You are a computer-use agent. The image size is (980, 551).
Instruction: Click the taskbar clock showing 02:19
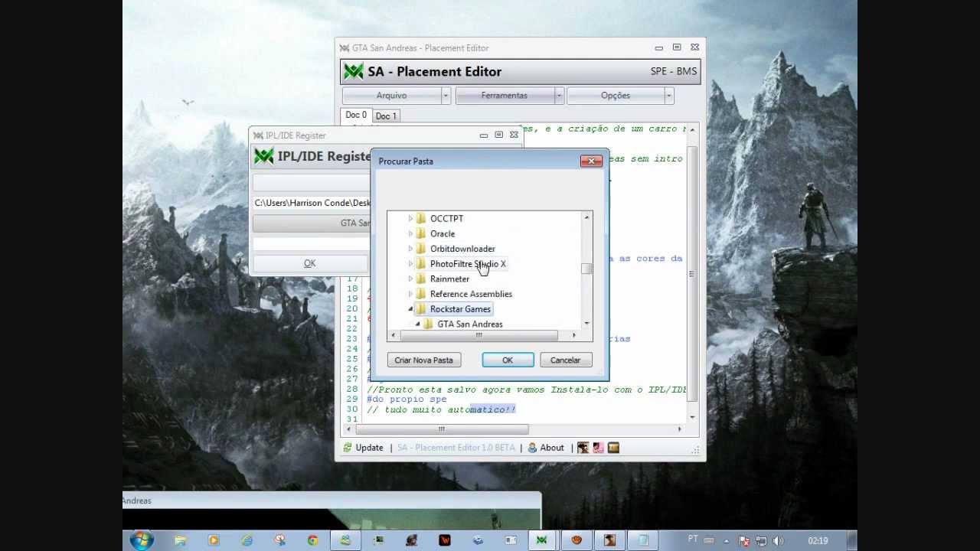[x=818, y=541]
